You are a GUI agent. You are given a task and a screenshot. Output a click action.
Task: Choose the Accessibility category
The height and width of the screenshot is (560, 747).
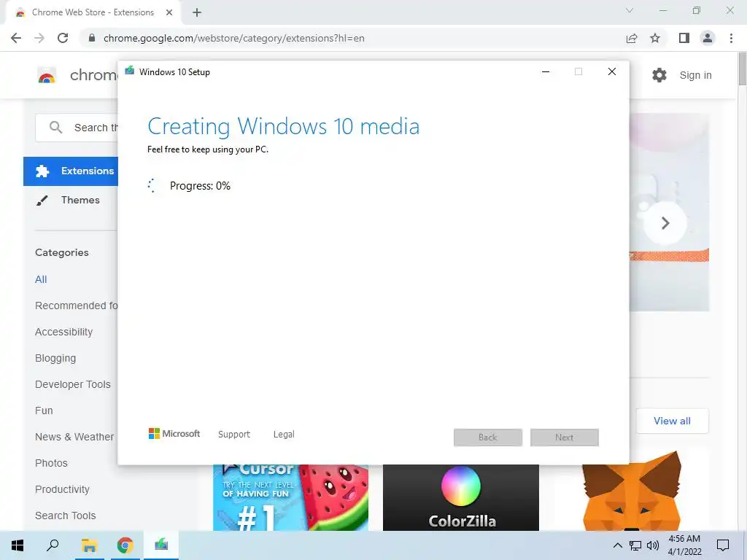pos(64,332)
